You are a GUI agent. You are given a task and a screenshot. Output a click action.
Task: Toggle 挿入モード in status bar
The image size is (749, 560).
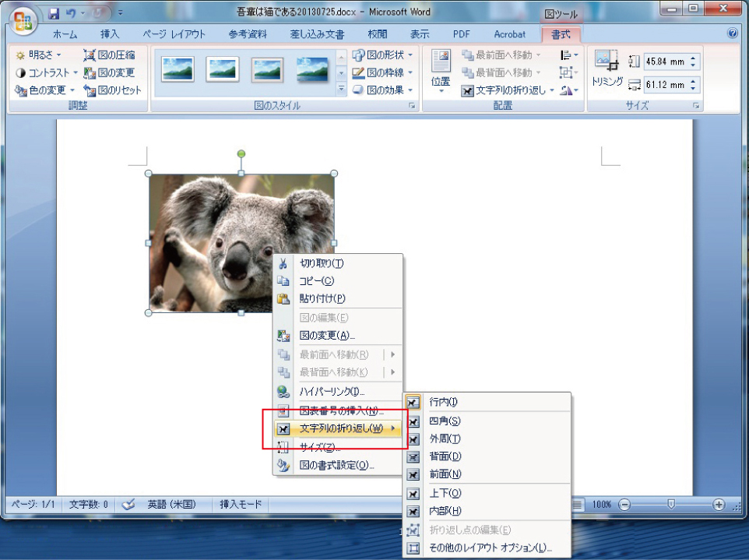tap(241, 504)
